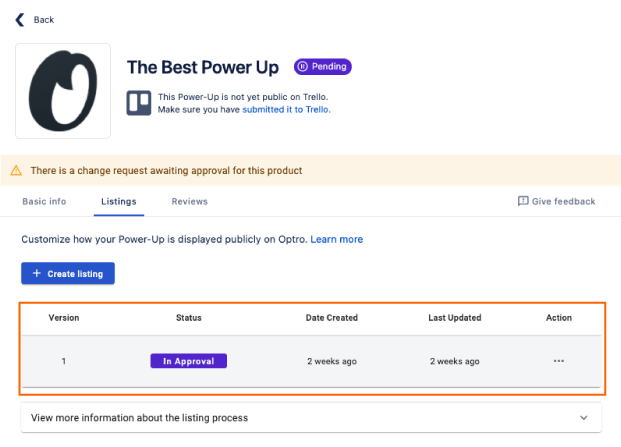Viewport: 621px width, 447px height.
Task: Click the Trello board icon
Action: click(139, 103)
